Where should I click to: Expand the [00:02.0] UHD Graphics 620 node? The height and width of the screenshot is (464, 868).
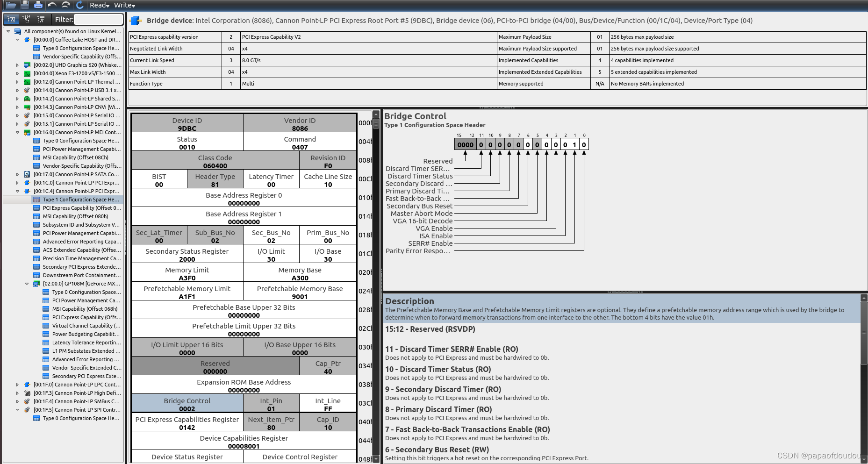tap(17, 65)
